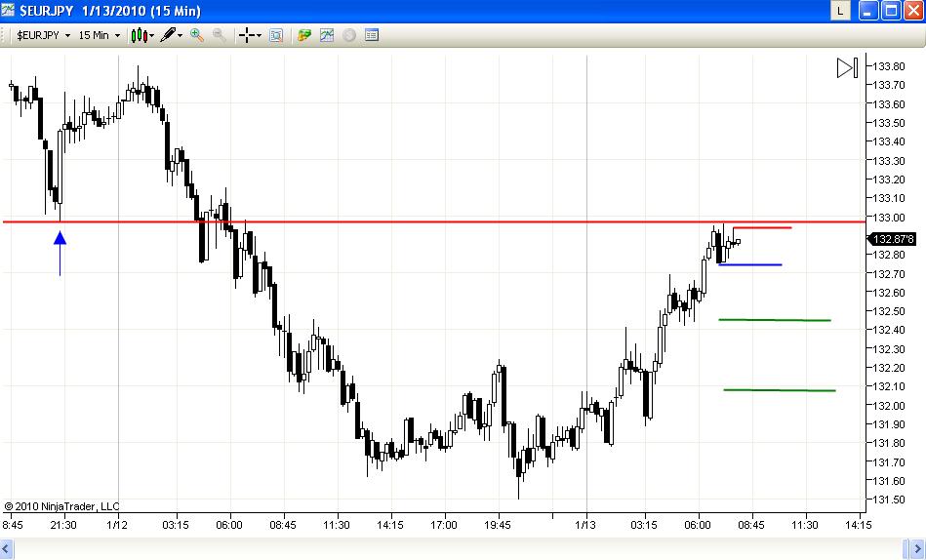Image resolution: width=926 pixels, height=560 pixels.
Task: Click the 19:45 time axis label
Action: pos(498,525)
